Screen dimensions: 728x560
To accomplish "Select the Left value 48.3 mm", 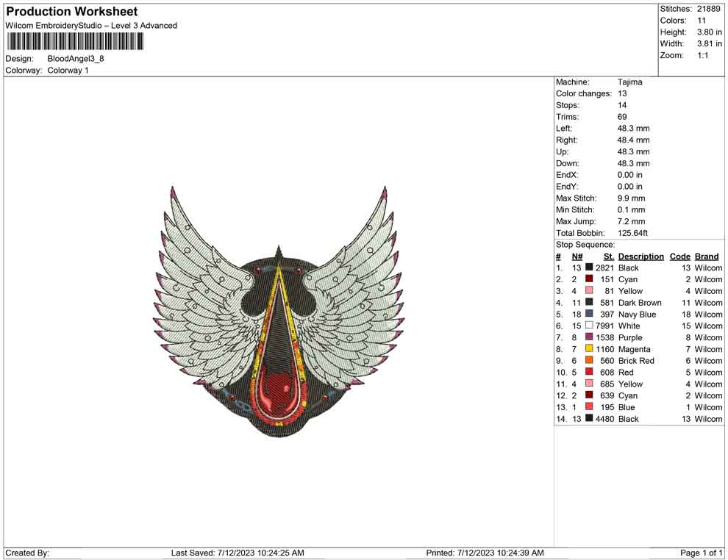I will 633,129.
